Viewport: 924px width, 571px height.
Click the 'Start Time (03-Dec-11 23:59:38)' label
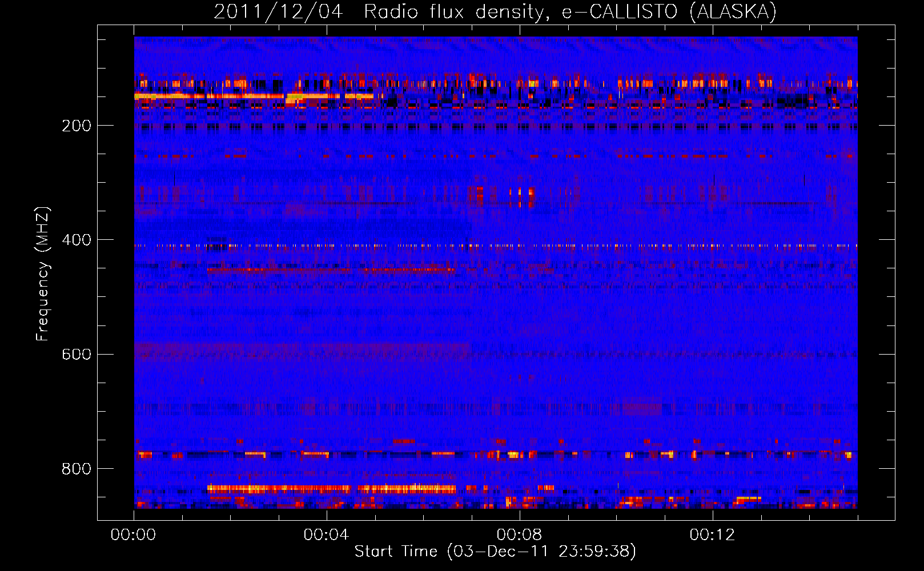(x=495, y=552)
